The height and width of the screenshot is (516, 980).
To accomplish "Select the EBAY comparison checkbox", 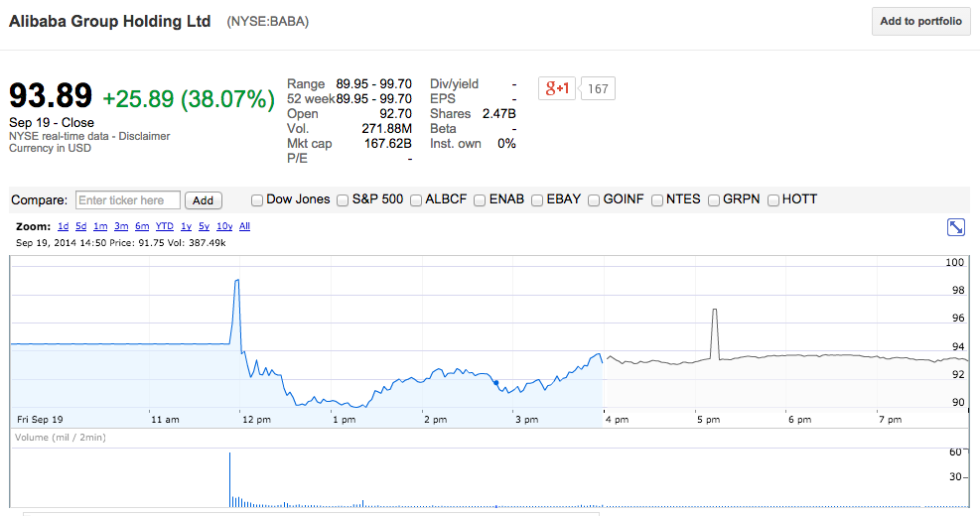I will coord(537,199).
